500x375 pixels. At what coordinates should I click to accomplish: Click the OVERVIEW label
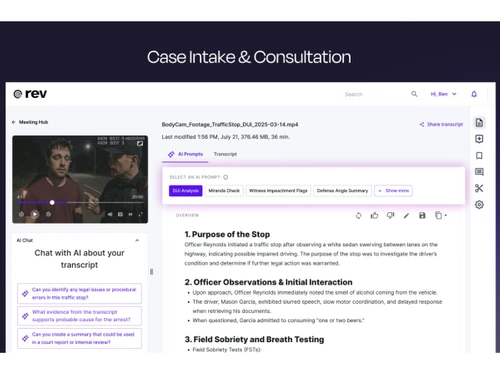pyautogui.click(x=187, y=215)
